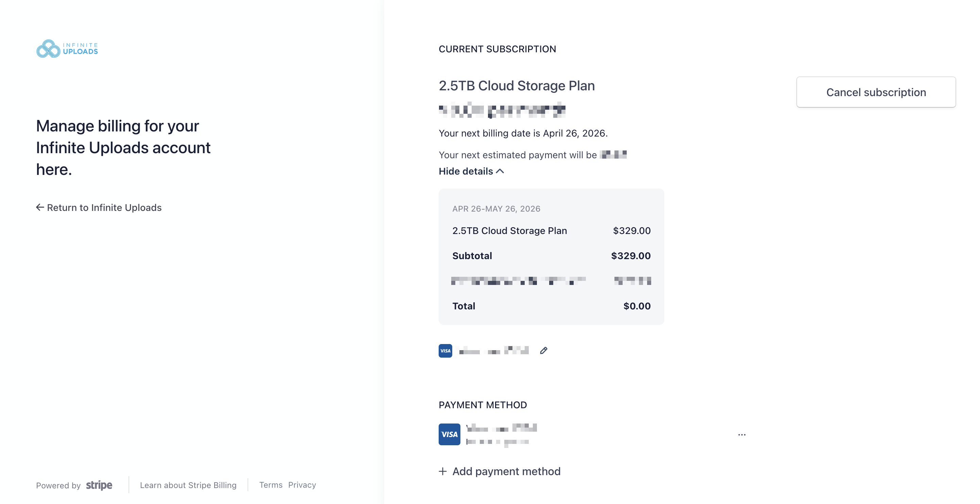Click the back arrow next to Return link
Screen dimensions: 980x504
40,207
